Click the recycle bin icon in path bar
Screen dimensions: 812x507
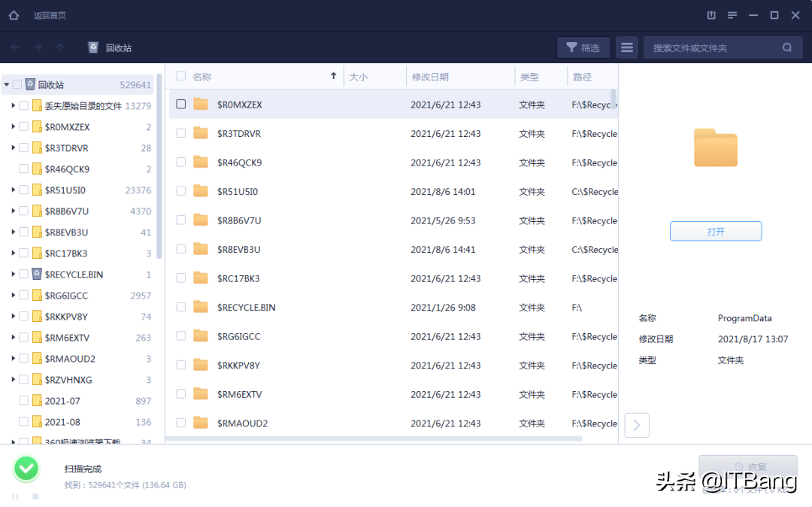point(93,47)
